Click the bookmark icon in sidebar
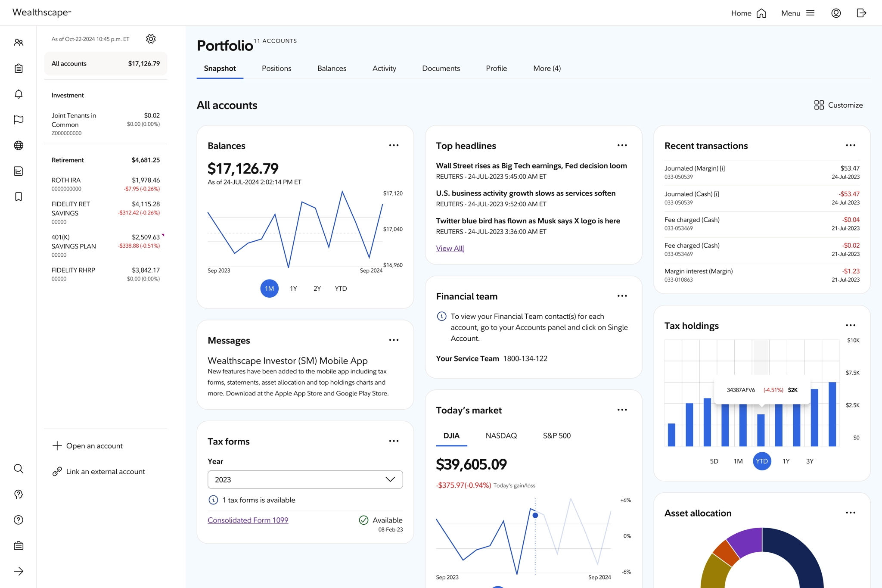This screenshot has height=588, width=882. tap(19, 197)
